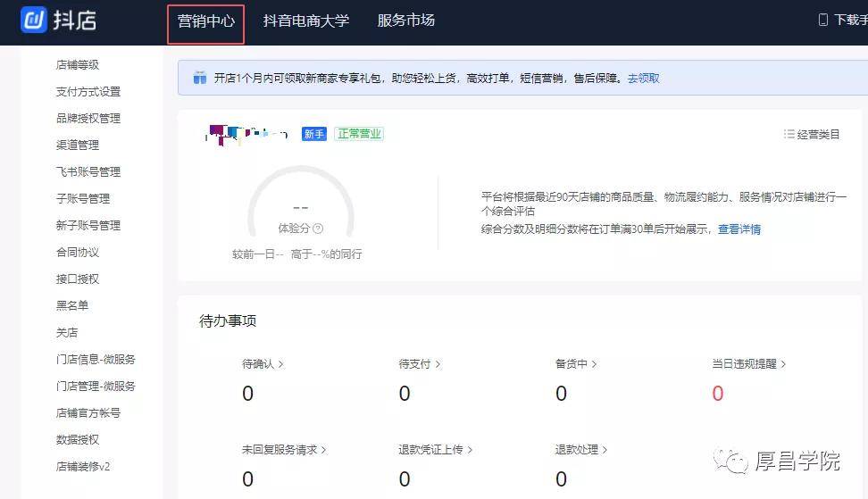This screenshot has height=499, width=868.
Task: Select 店铺等级 in sidebar
Action: coord(78,65)
